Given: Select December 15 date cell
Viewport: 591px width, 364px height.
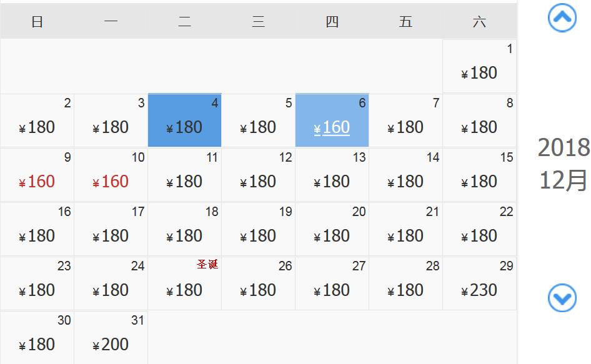Looking at the screenshot, I should tap(479, 175).
